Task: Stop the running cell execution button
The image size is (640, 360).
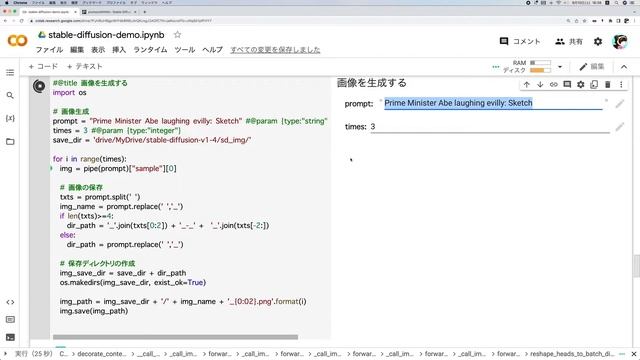Action: click(39, 86)
